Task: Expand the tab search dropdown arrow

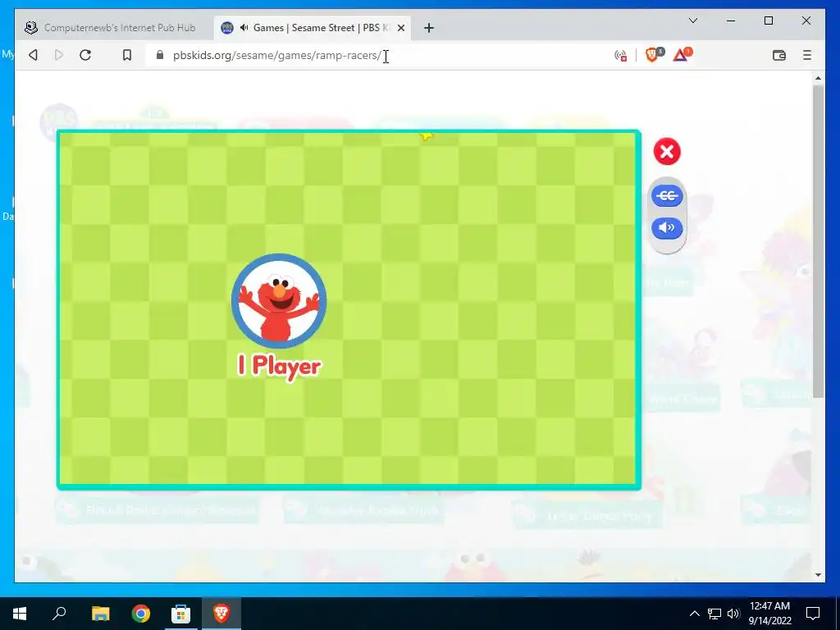Action: pyautogui.click(x=692, y=21)
